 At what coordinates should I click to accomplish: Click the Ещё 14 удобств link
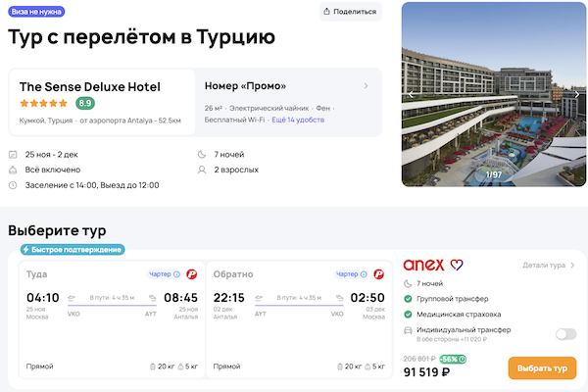coord(299,120)
